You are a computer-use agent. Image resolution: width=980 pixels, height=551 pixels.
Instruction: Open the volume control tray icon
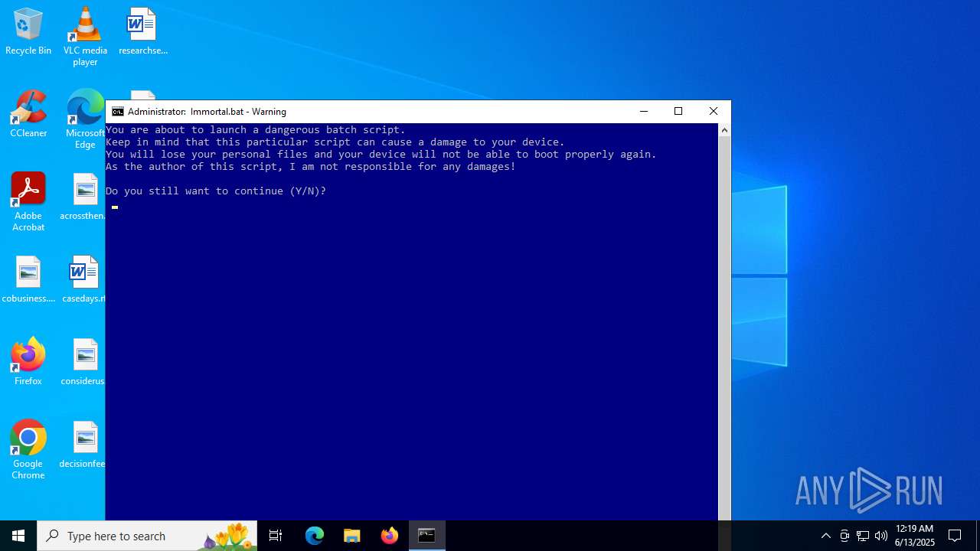click(881, 536)
